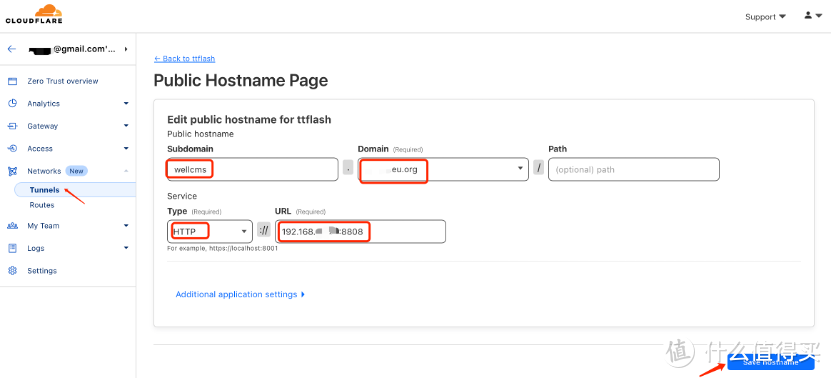Click the New badge beside Networks
This screenshot has height=378, width=832.
(x=76, y=171)
